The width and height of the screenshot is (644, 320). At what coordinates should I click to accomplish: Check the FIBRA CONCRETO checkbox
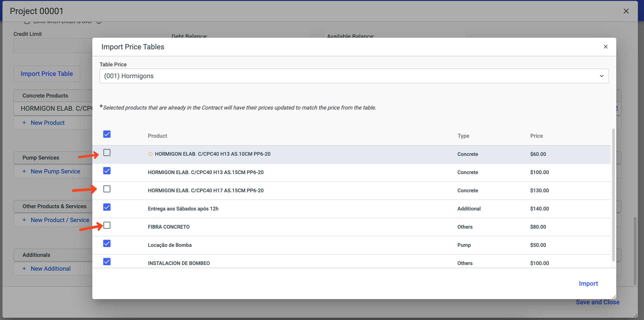[107, 225]
